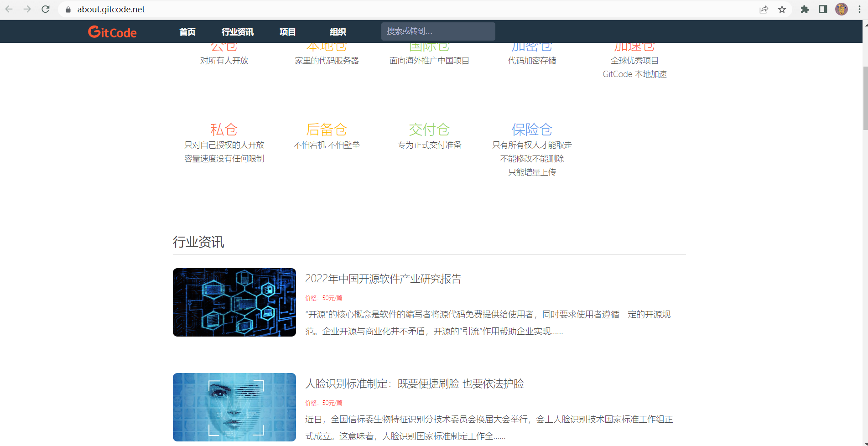Screen dimensions: 868x446
Task: Open article 2022年中国开源软件产业研究报告
Action: (383, 279)
